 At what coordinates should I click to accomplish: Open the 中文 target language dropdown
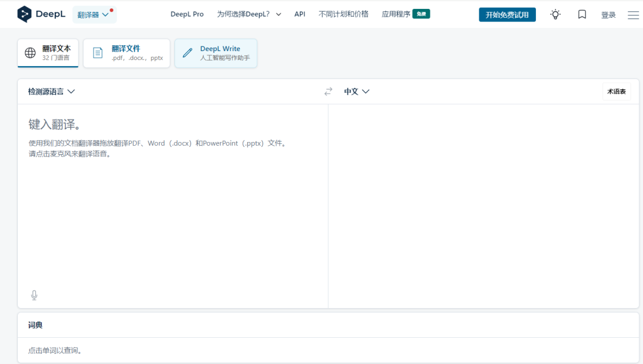[357, 92]
